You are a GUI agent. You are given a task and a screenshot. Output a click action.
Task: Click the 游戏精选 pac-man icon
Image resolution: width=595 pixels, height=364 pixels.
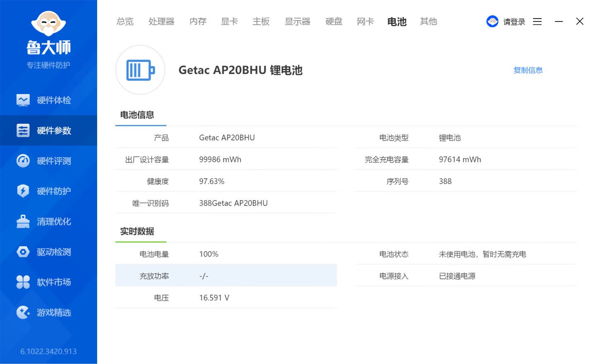pyautogui.click(x=23, y=312)
